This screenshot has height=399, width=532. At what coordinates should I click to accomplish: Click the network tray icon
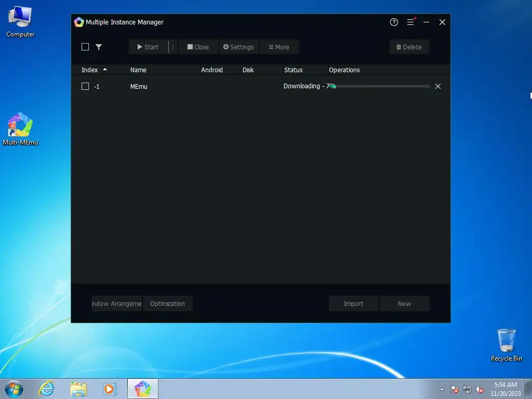point(467,389)
